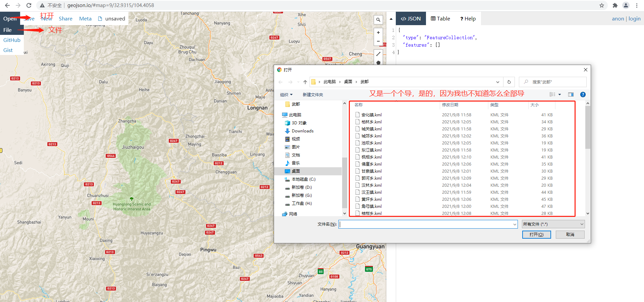Switch to the Table tab
This screenshot has width=644, height=302.
[440, 18]
